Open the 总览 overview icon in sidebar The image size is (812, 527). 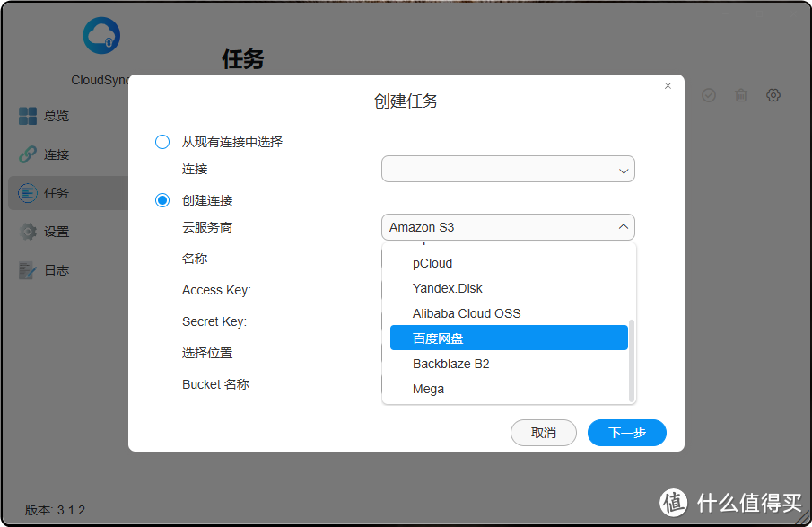28,116
